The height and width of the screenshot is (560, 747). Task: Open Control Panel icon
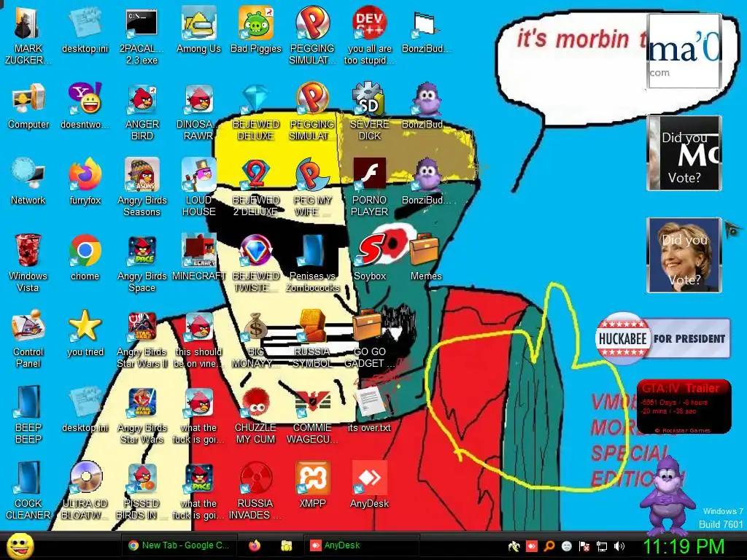28,338
